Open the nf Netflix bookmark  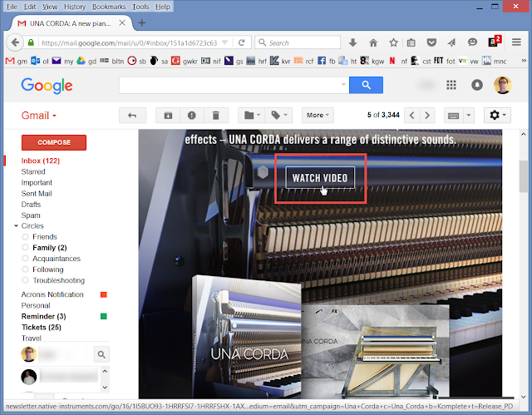click(x=398, y=61)
